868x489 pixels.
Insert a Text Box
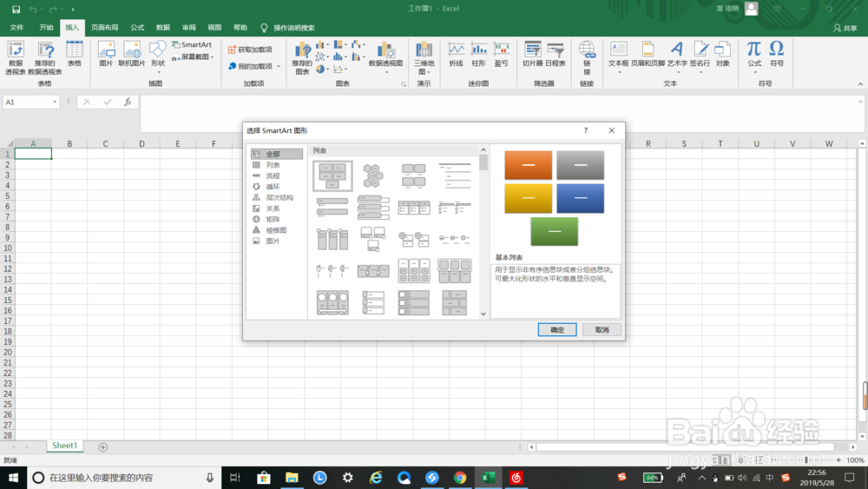[x=618, y=56]
